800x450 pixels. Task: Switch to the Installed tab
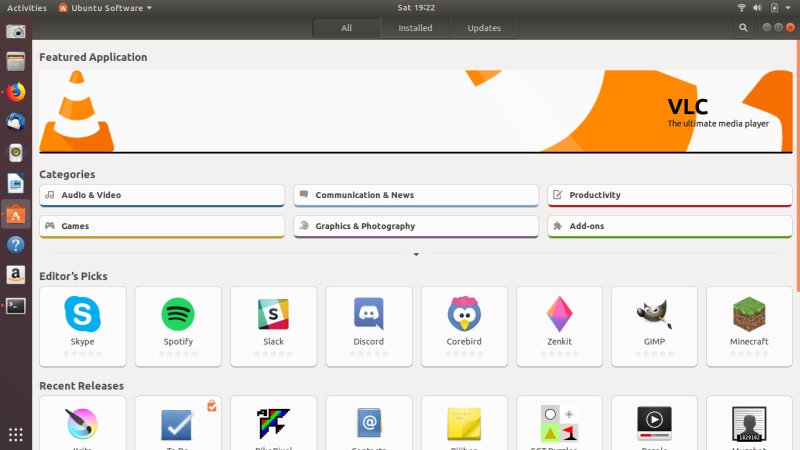click(x=415, y=28)
